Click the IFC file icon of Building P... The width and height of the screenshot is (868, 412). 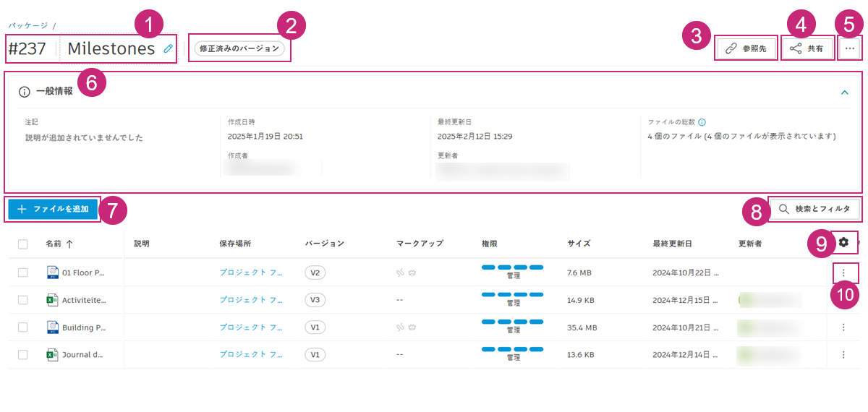52,327
